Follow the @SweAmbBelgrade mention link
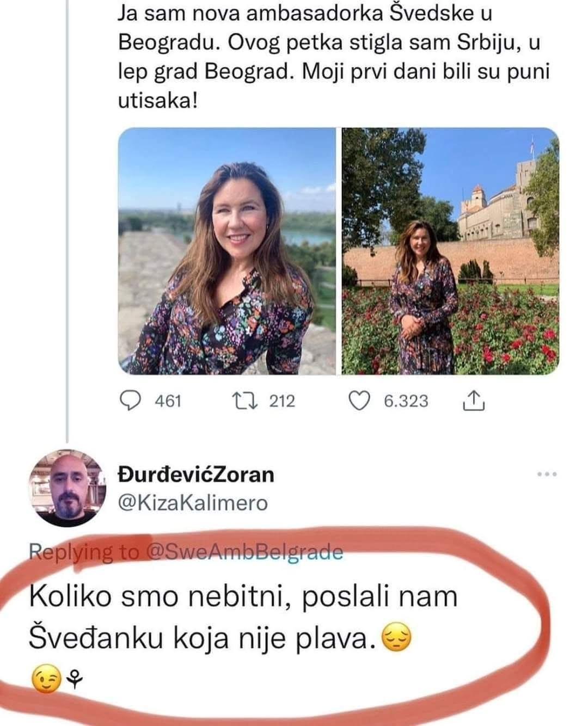This screenshot has height=726, width=588. pyautogui.click(x=246, y=552)
